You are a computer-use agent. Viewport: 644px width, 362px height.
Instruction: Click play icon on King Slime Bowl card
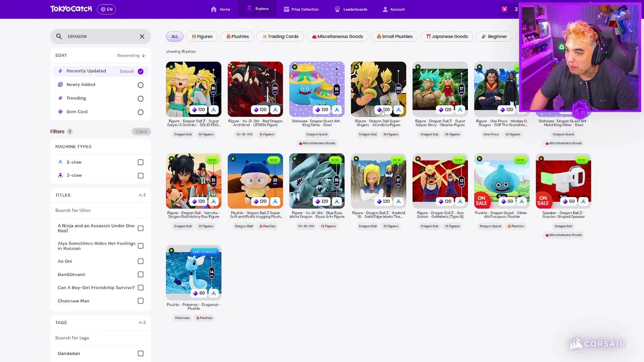(x=337, y=110)
